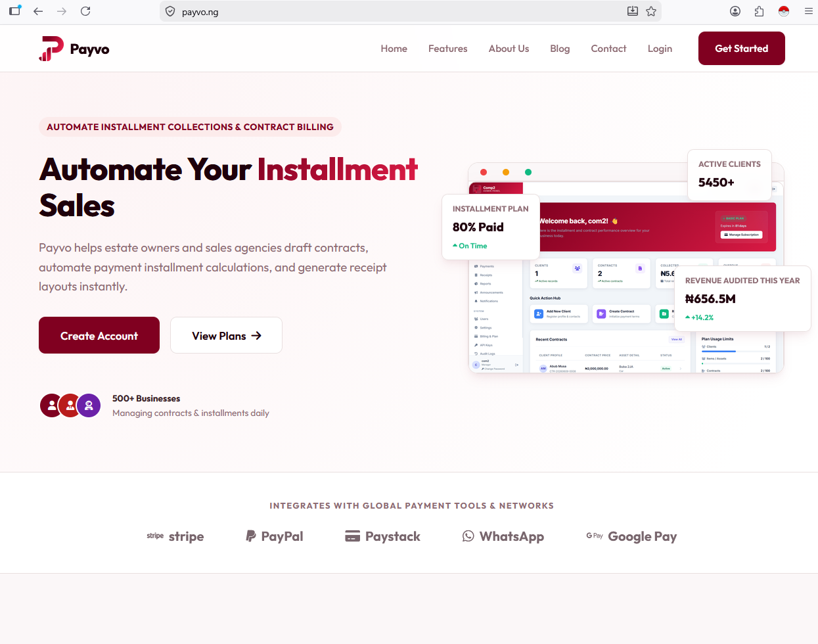Open the browser hamburger menu
Viewport: 818px width, 644px height.
click(809, 11)
